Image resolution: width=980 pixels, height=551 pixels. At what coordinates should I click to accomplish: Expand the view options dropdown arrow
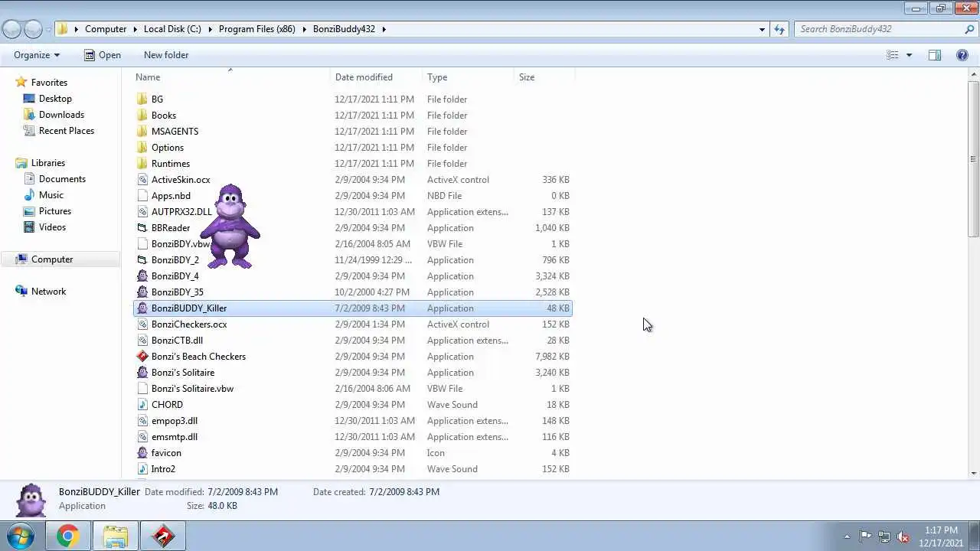click(x=909, y=55)
